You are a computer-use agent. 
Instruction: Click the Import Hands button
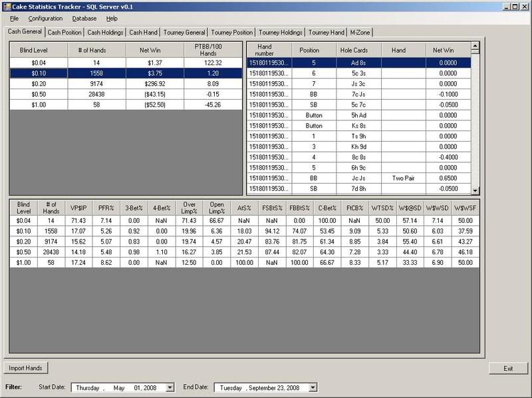[x=25, y=368]
